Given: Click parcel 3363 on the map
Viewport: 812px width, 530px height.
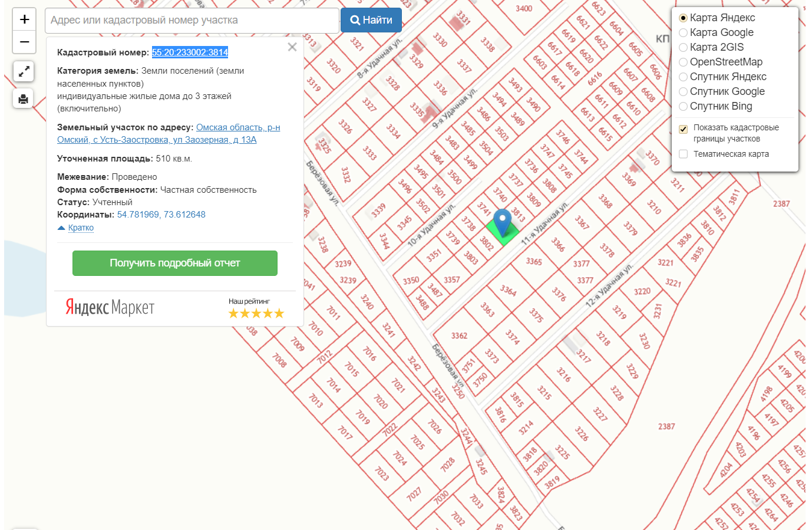Looking at the screenshot, I should click(x=487, y=309).
